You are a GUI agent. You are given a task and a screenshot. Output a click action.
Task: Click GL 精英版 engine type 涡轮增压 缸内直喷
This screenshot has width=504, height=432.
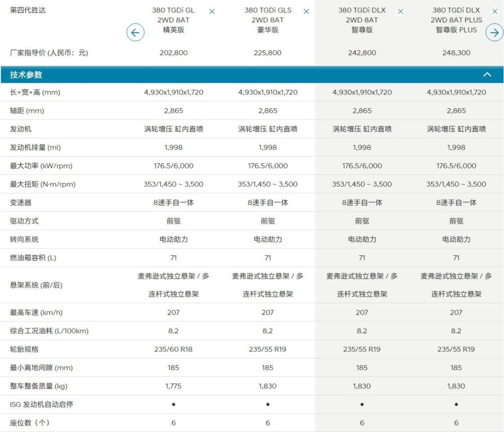[173, 129]
